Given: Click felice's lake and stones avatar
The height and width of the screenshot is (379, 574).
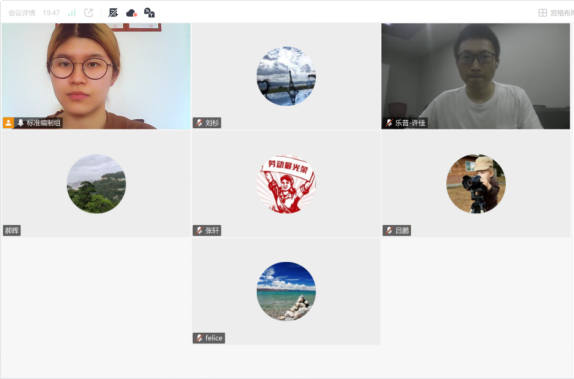Looking at the screenshot, I should [286, 291].
